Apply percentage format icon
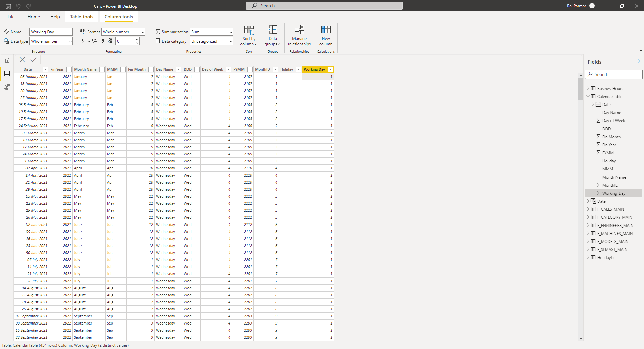644x349 pixels. [x=95, y=41]
